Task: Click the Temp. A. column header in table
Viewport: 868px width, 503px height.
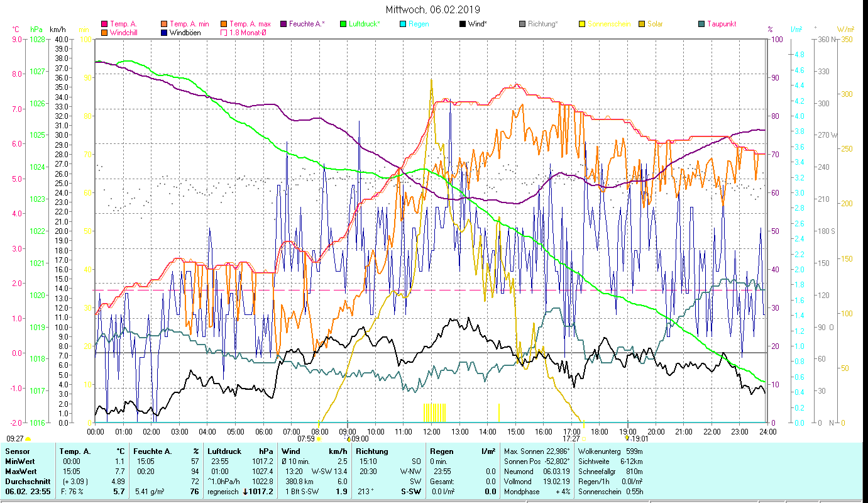Action: [75, 451]
